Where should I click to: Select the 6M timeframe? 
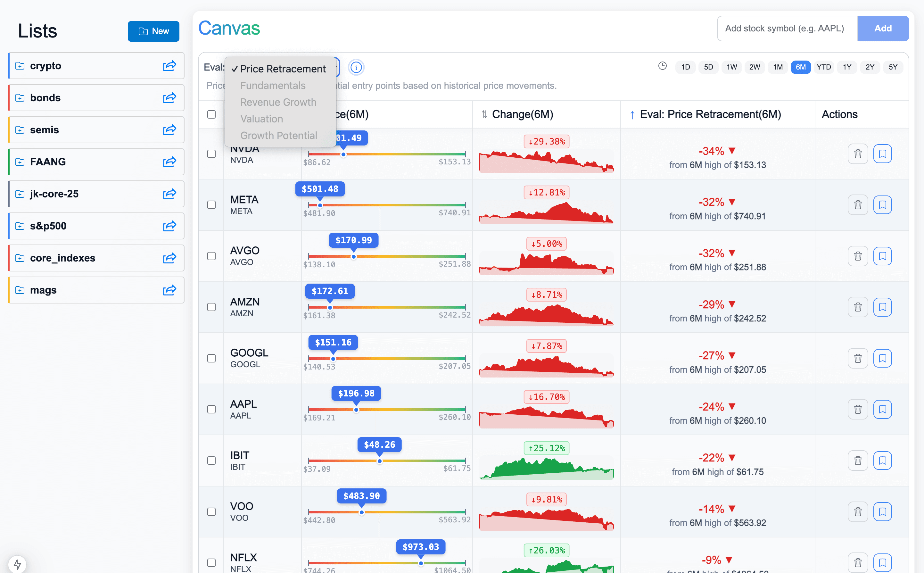801,67
